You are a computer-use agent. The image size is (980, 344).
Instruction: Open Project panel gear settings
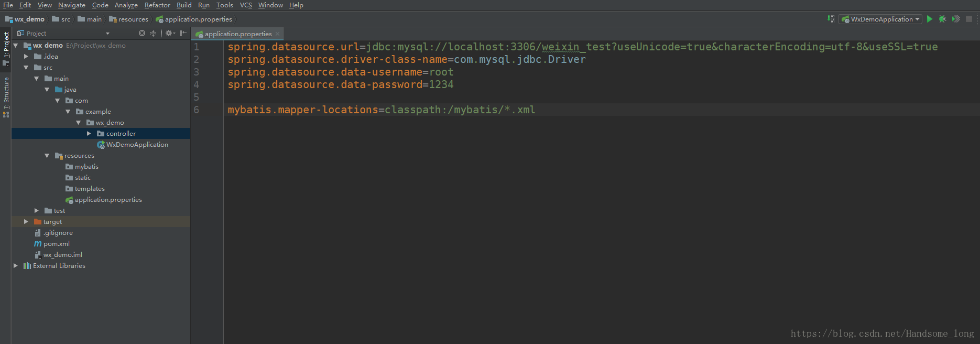(x=170, y=33)
